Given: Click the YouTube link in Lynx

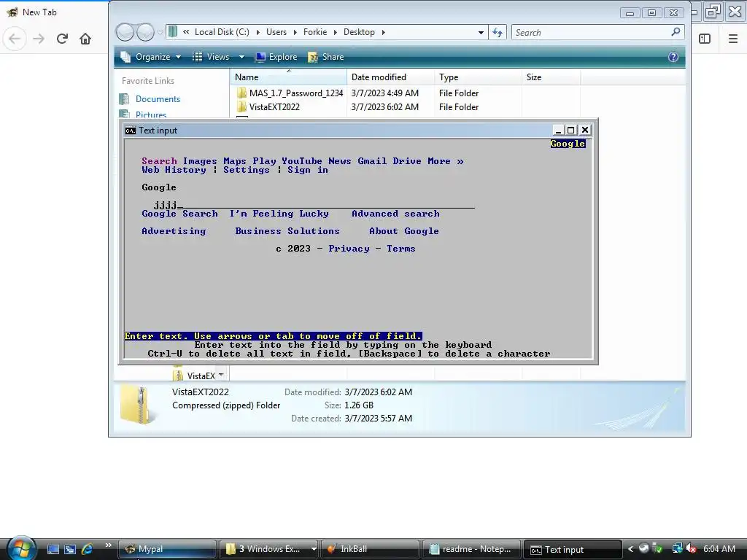Looking at the screenshot, I should (301, 161).
